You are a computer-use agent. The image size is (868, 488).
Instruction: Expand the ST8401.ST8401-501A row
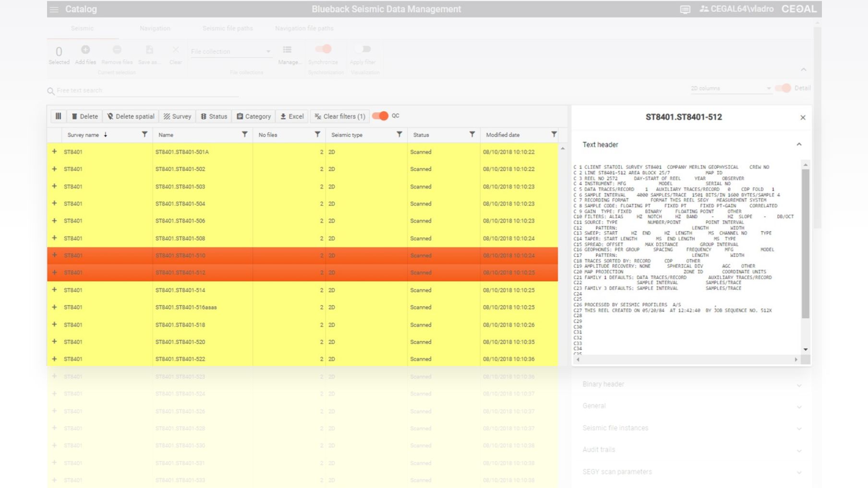coord(54,151)
